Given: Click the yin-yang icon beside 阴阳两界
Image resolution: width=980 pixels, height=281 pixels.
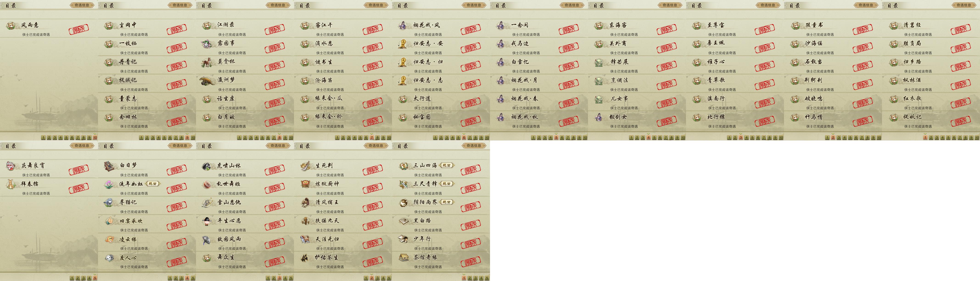Looking at the screenshot, I should (x=403, y=202).
